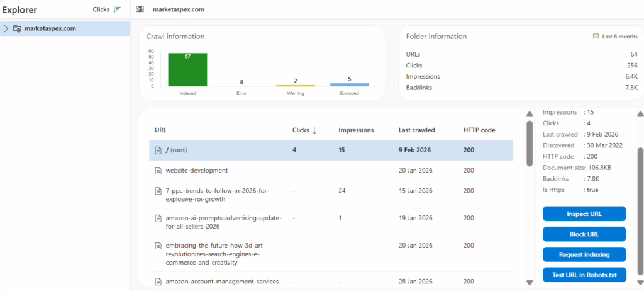
Task: Click Test URL in Robots.txt button
Action: tap(584, 275)
